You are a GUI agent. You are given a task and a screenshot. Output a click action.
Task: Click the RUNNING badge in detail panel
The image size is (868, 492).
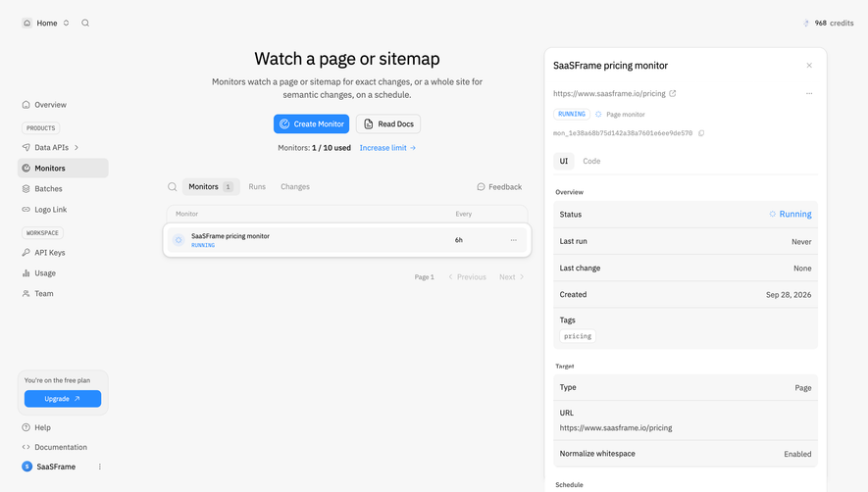click(x=571, y=114)
